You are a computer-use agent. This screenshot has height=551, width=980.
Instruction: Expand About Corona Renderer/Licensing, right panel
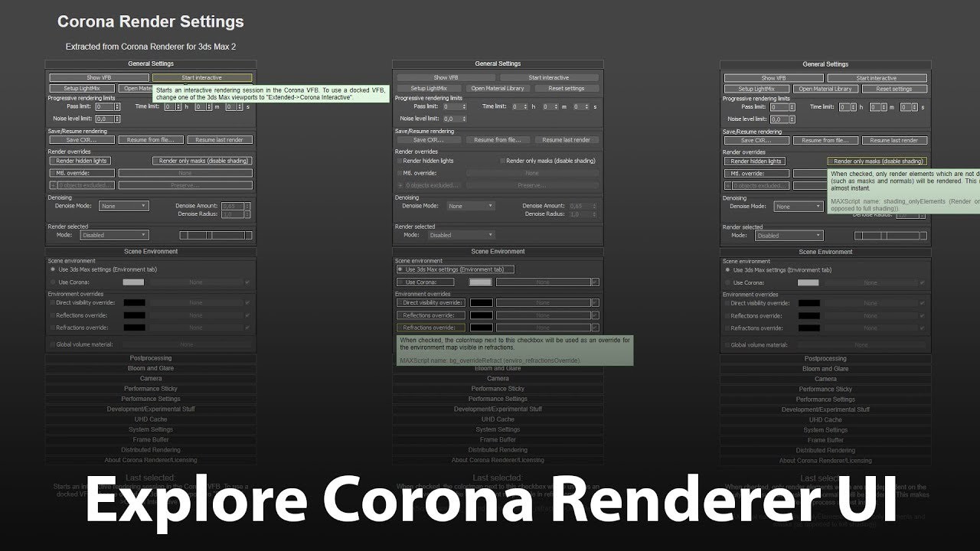[x=825, y=461]
